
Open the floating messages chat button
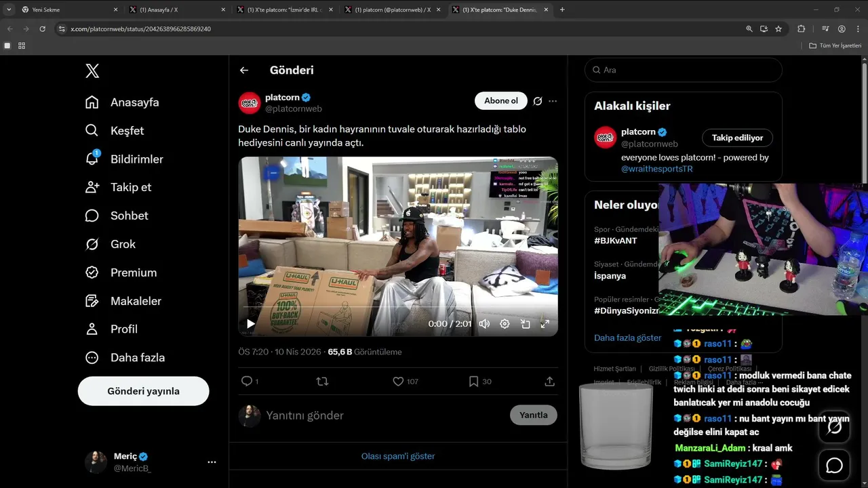click(x=834, y=466)
